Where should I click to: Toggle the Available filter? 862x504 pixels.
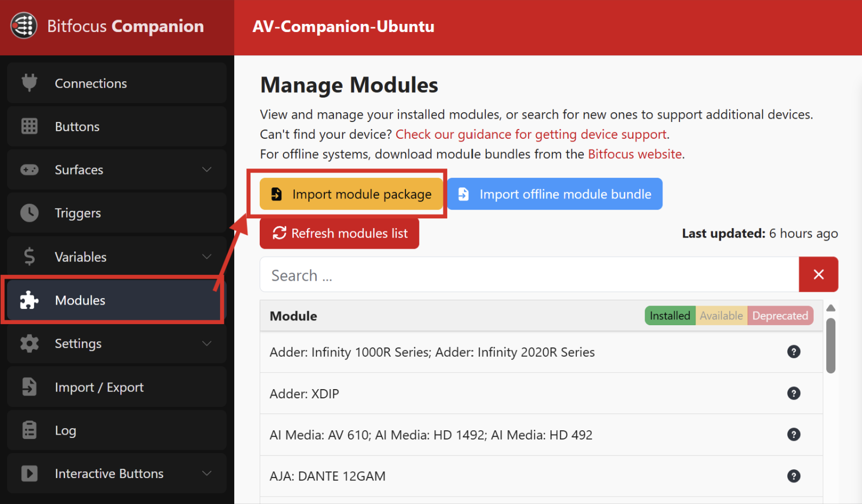[x=722, y=315]
